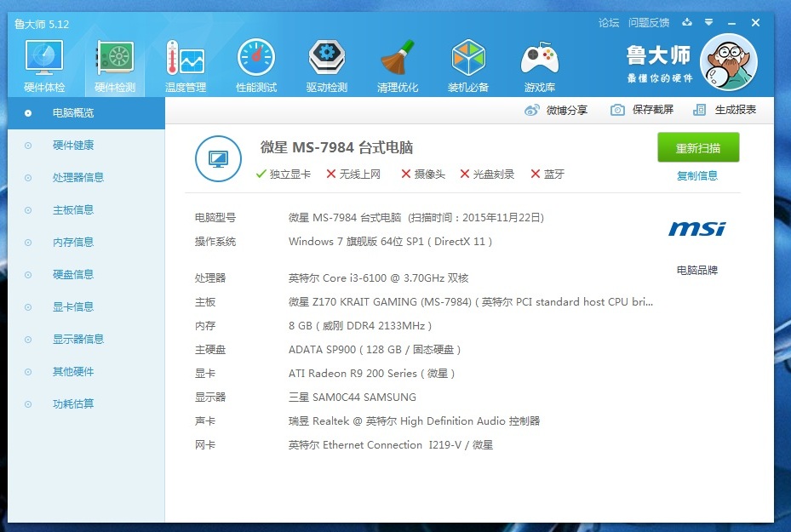Screen dimensions: 791x532
Task: Click the 电脑品牌 label
Action: pyautogui.click(x=697, y=271)
